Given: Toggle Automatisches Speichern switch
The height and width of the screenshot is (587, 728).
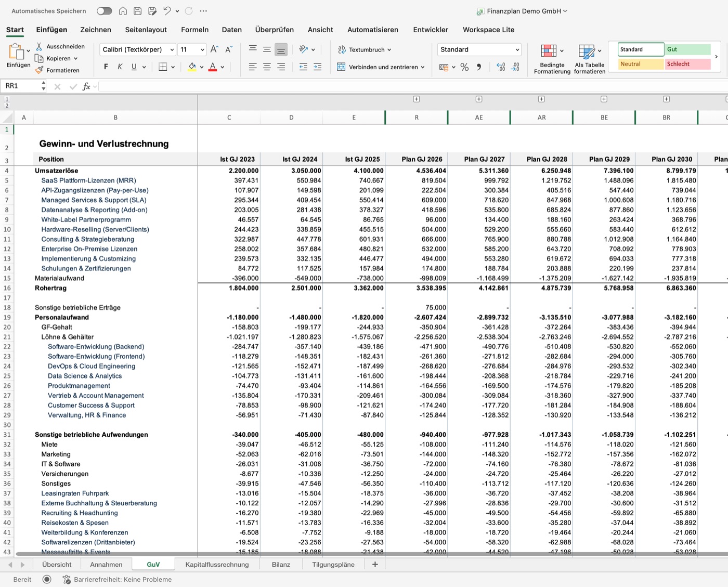Looking at the screenshot, I should pyautogui.click(x=104, y=11).
